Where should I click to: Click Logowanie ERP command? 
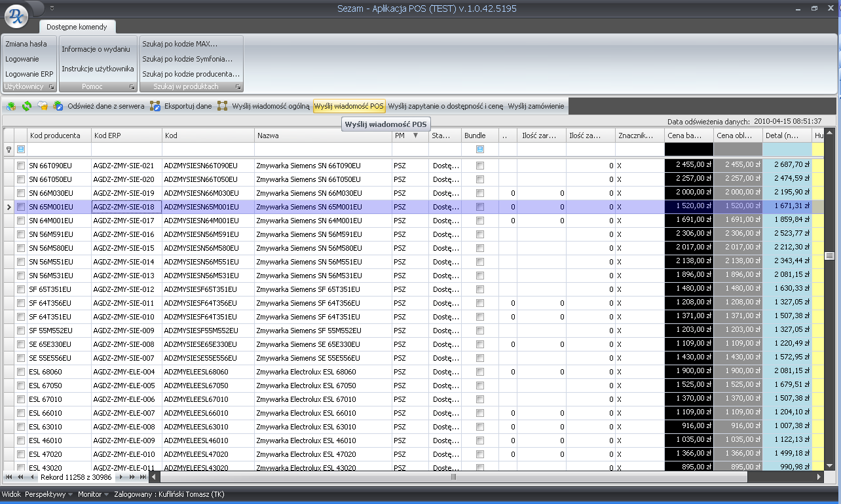pyautogui.click(x=29, y=74)
